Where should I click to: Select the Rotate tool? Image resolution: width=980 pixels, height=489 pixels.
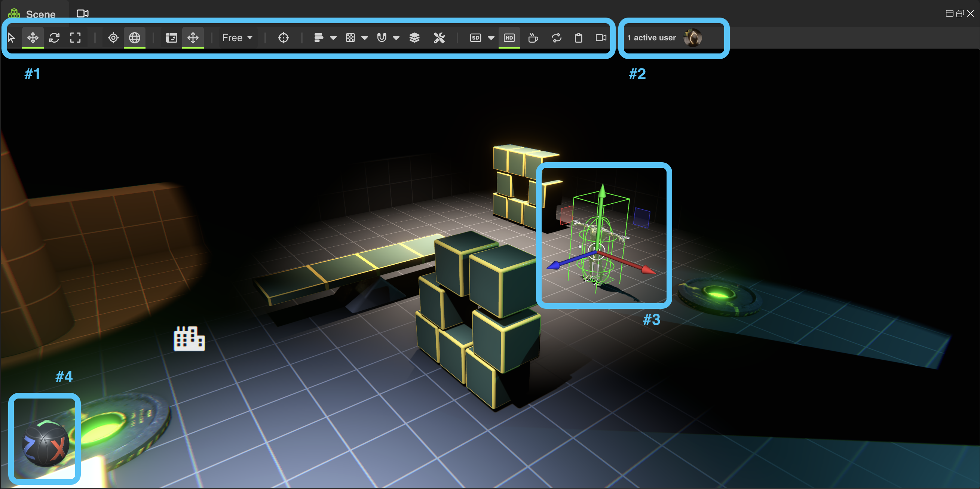click(x=54, y=37)
